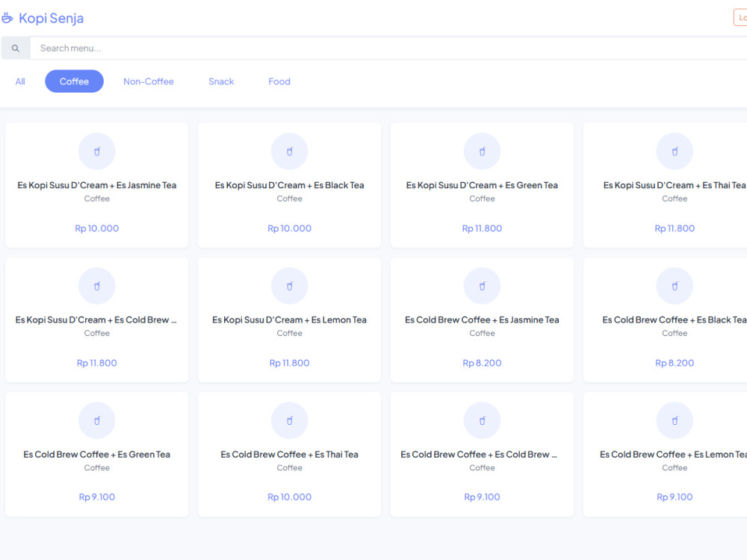Screen dimensions: 747x560
Task: Click price Rp 11.800 of D'Cream + Es Thai Tea
Action: [x=675, y=228]
